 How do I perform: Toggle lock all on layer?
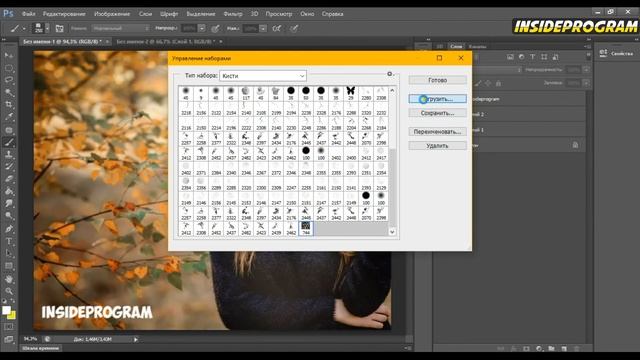coord(498,83)
